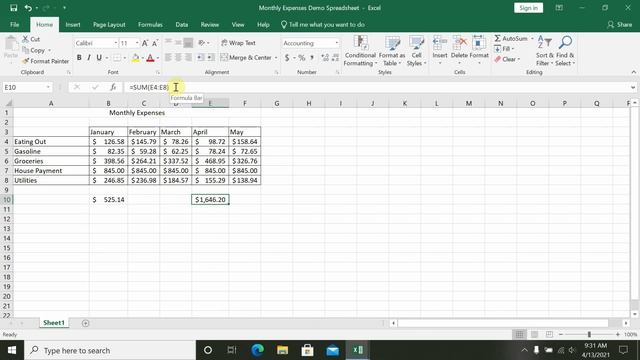
Task: Click the Cut scissors icon
Action: point(25,39)
